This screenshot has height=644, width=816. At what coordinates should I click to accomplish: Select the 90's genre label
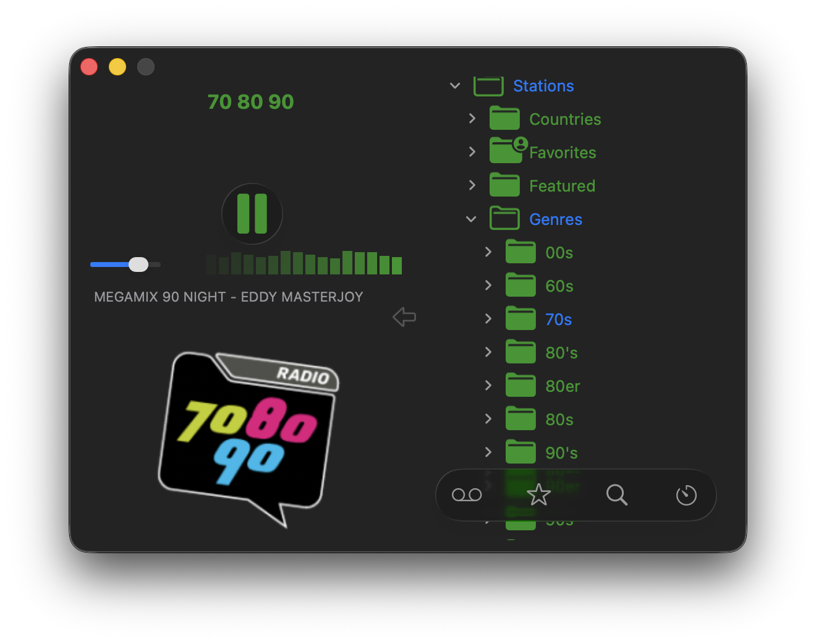click(561, 453)
